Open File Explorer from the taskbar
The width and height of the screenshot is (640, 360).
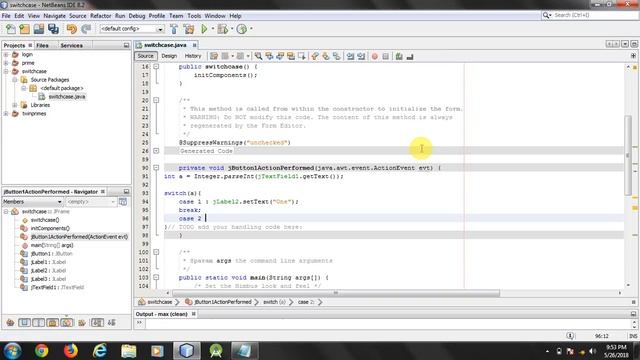click(129, 351)
